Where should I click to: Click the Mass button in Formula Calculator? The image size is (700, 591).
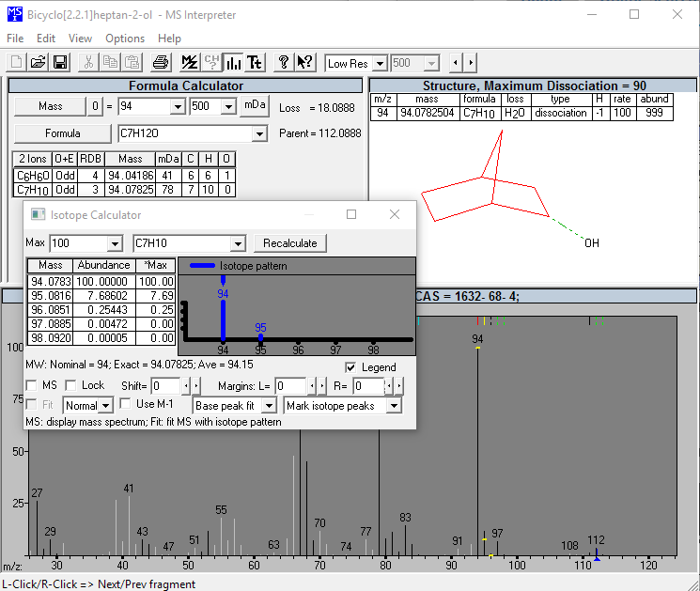point(50,106)
